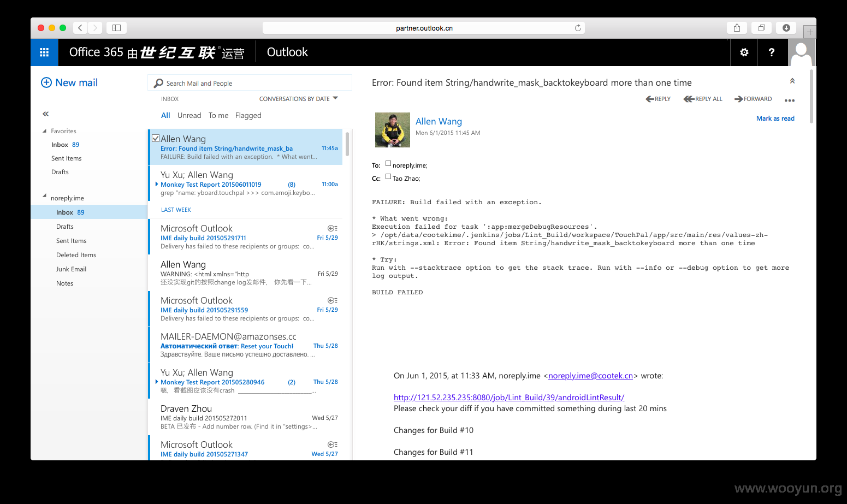The width and height of the screenshot is (847, 504).
Task: Click Outlook app title in header
Action: click(x=287, y=52)
